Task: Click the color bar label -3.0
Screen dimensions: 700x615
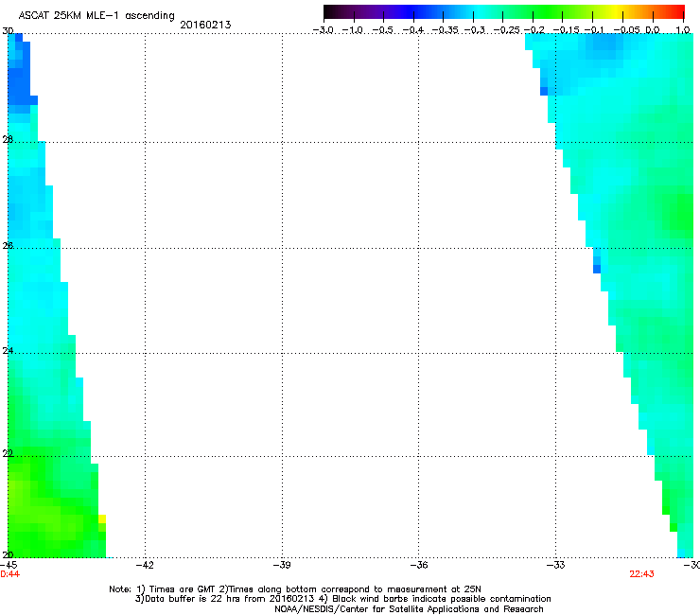Action: [324, 30]
